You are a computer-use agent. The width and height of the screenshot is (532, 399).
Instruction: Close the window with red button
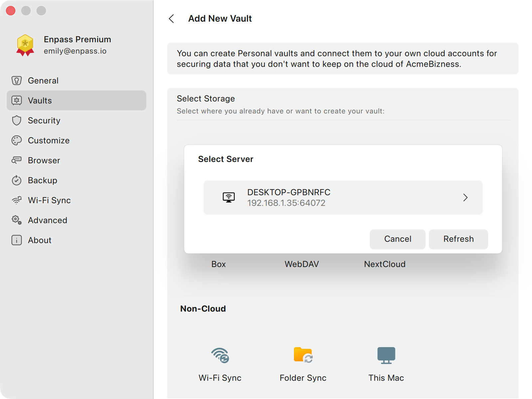(x=11, y=11)
